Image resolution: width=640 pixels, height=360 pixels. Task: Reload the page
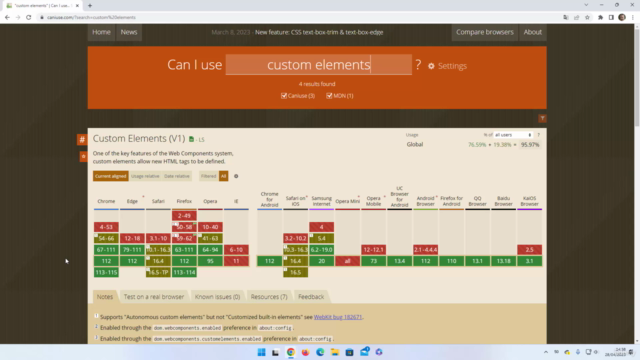click(x=29, y=18)
